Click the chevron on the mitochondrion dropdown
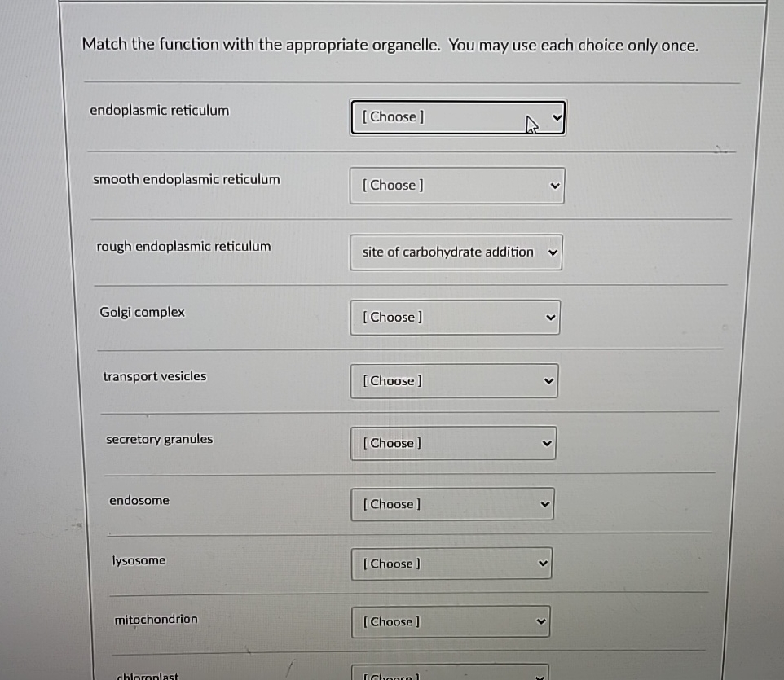Viewport: 784px width, 680px height. click(x=540, y=621)
